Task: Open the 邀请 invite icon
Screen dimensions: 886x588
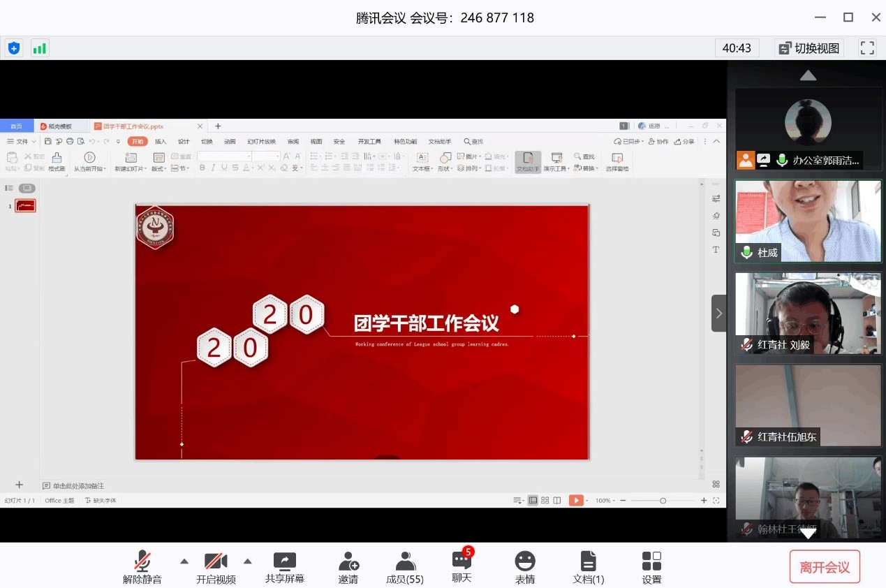Action: click(x=348, y=561)
